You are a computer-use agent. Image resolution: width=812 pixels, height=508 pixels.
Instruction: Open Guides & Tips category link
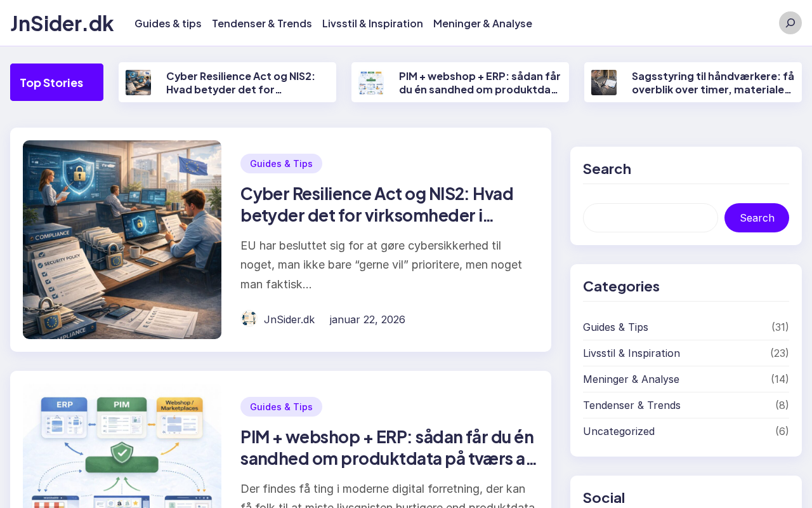pyautogui.click(x=615, y=327)
